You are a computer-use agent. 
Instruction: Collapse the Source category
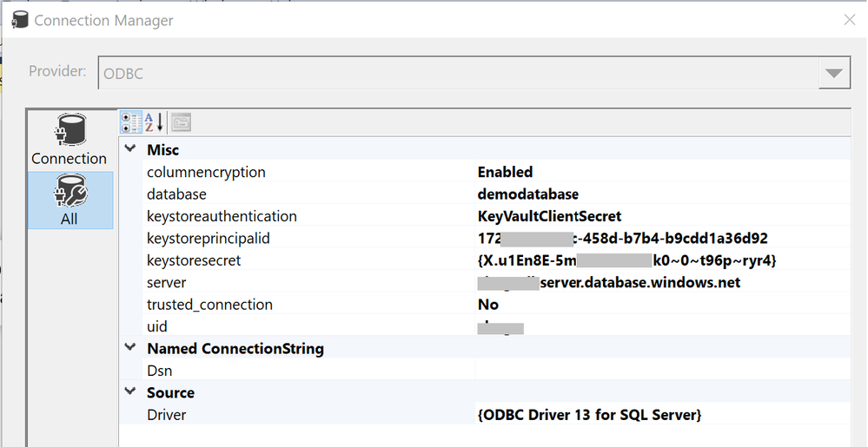point(131,392)
